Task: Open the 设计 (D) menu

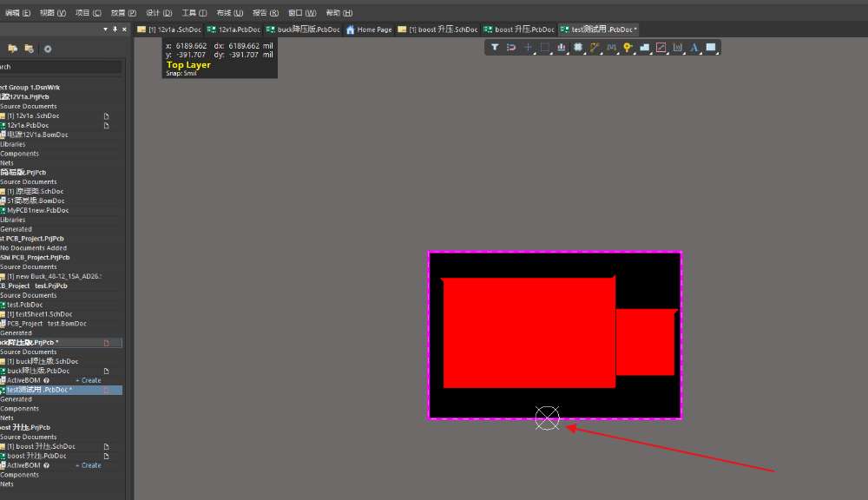Action: pyautogui.click(x=159, y=13)
